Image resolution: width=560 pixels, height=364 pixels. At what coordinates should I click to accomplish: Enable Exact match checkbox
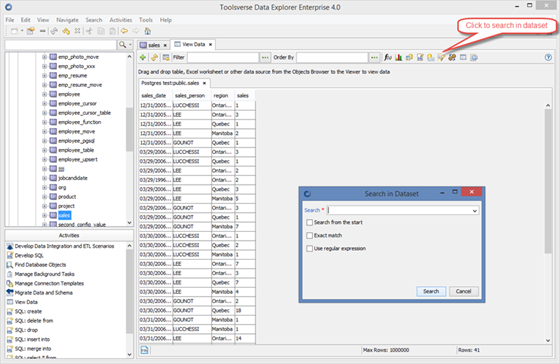[309, 235]
